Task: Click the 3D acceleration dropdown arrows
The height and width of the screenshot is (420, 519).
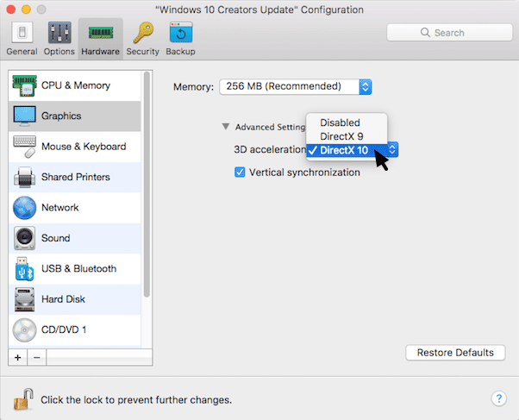Action: click(392, 150)
